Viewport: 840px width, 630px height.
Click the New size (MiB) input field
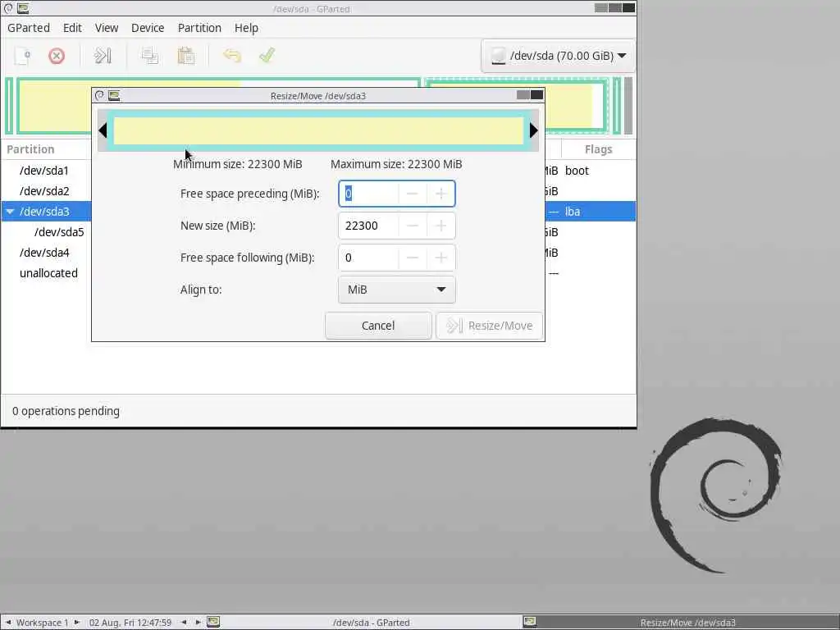coord(368,226)
